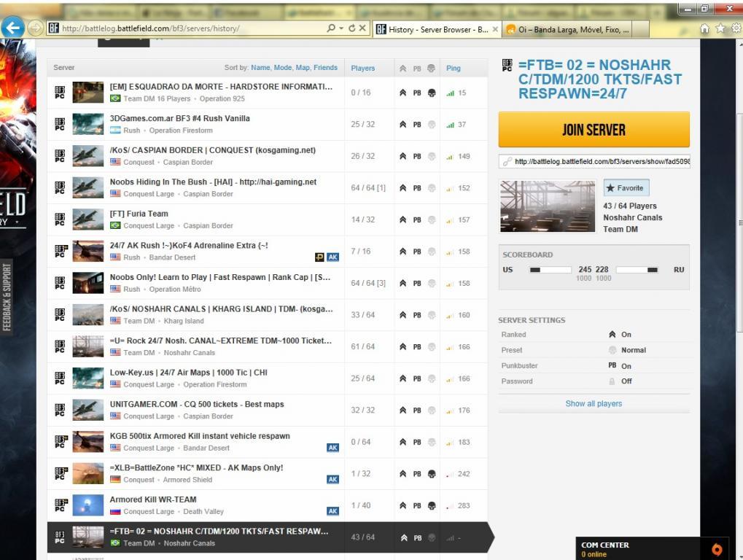
Task: Select UNITGAMER.COM CQ 500 tickets server
Action: (268, 410)
